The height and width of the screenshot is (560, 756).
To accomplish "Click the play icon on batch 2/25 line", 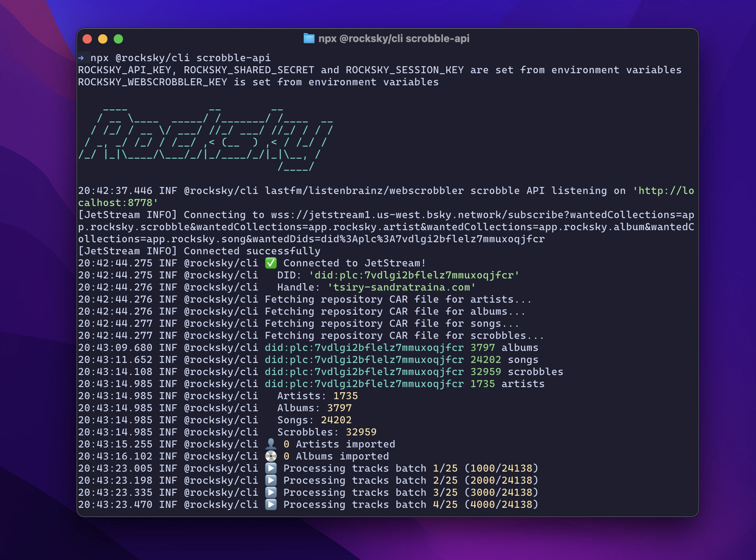I will click(271, 481).
